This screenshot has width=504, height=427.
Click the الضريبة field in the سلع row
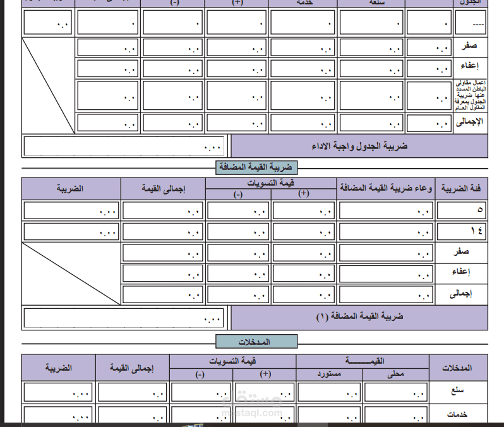(x=58, y=392)
